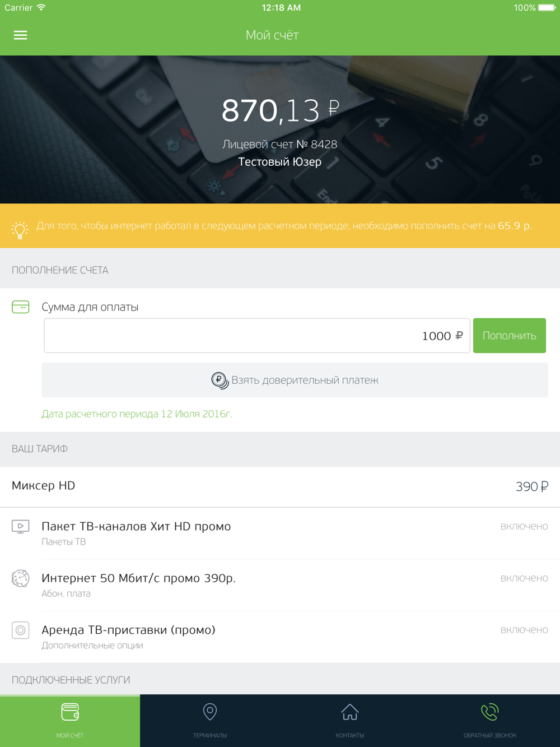Open the Обратный звонок tab
The width and height of the screenshot is (560, 747).
pos(490,721)
